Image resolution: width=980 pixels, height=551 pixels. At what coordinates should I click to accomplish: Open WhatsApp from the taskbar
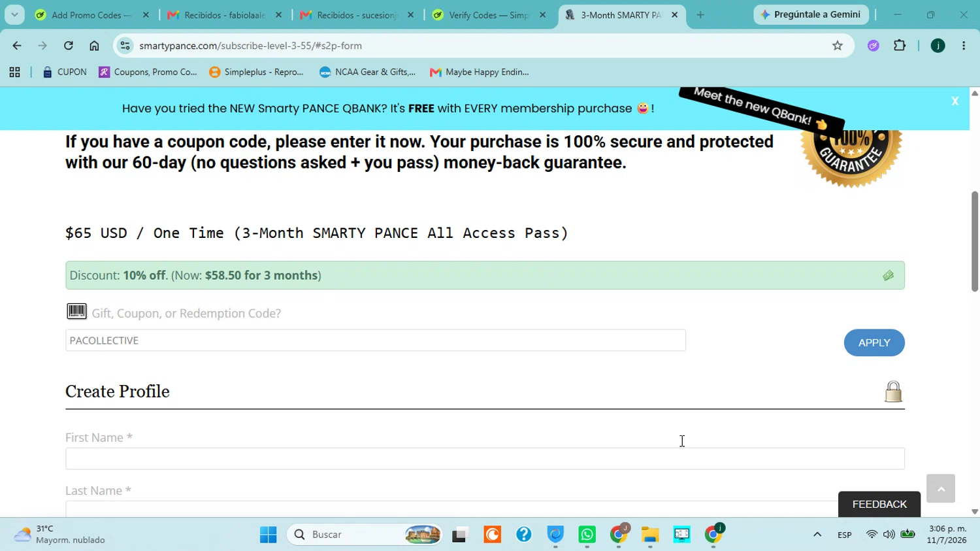587,535
